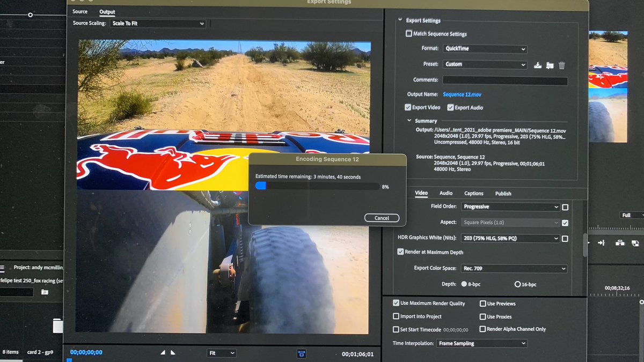644x362 pixels.
Task: Click the Project: andy mcmillin panel tab
Action: pyautogui.click(x=40, y=267)
